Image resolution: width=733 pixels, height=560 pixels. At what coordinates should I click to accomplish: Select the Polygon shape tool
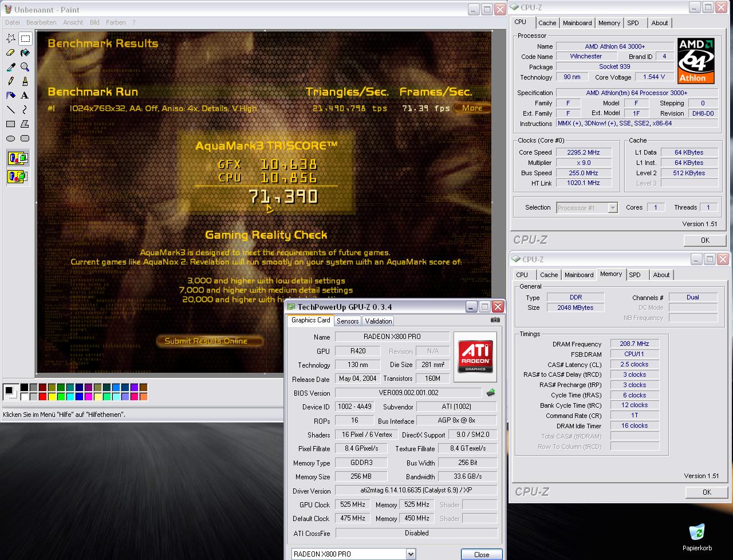(25, 124)
